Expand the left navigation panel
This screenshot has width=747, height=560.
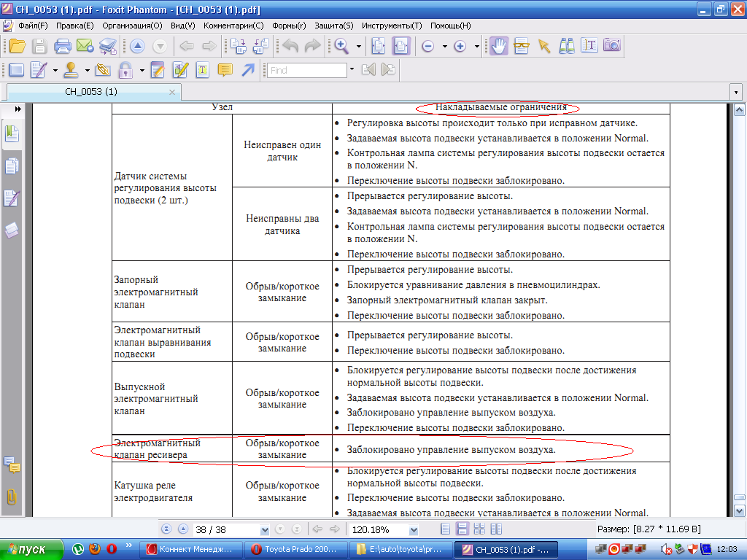pyautogui.click(x=18, y=109)
